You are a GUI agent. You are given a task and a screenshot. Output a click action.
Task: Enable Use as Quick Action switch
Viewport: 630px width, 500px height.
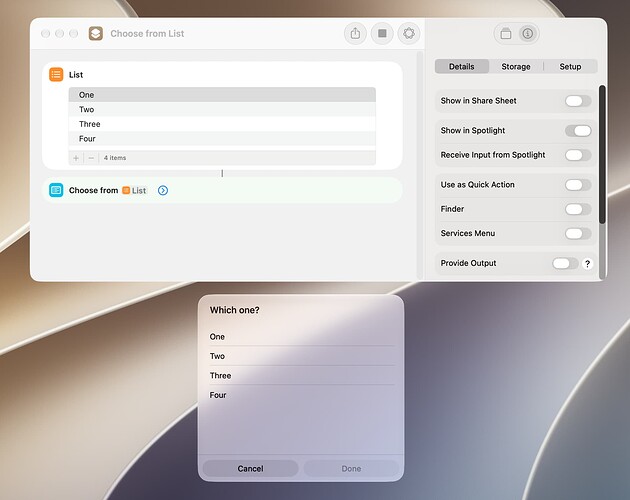click(x=578, y=185)
